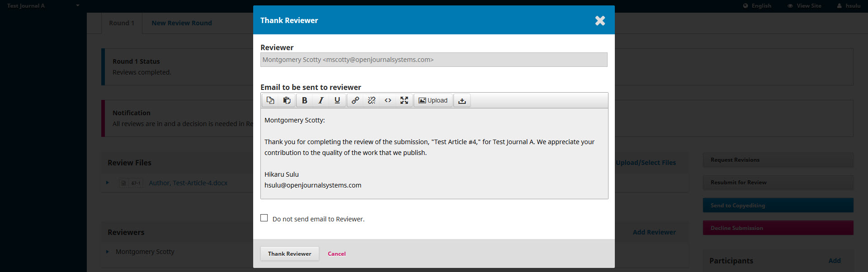Click the 'Reviews completed.' status text
This screenshot has width=868, height=272.
[142, 72]
